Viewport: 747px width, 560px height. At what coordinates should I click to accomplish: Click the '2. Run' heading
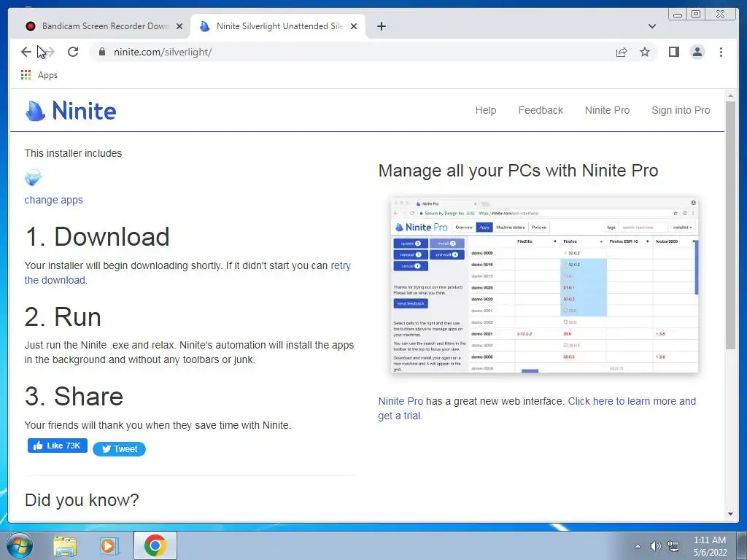tap(63, 316)
